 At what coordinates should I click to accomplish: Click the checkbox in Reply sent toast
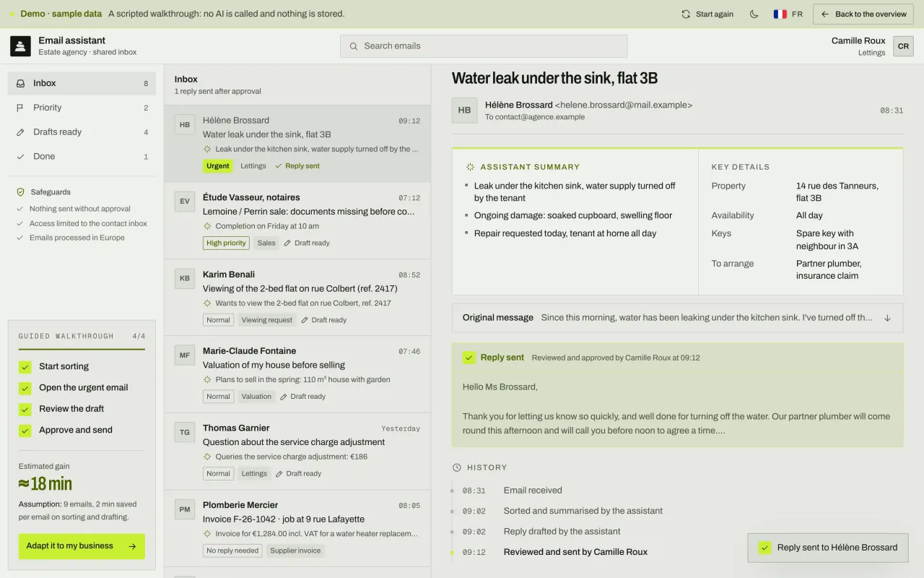(764, 548)
